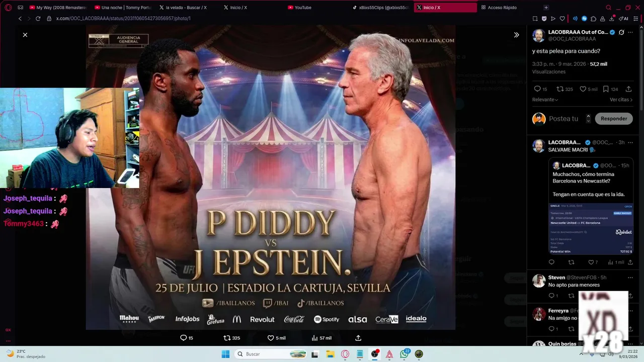Go back with the browser back arrow

20,19
